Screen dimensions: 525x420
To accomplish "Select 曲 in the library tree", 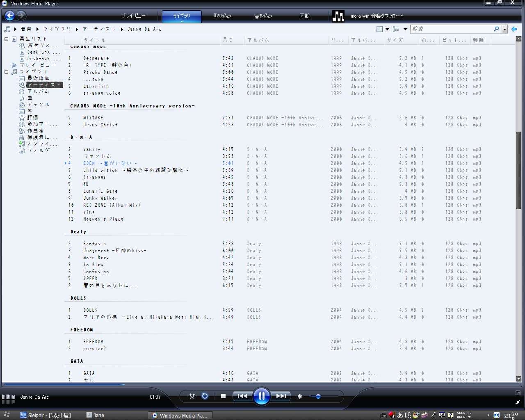I will pos(30,98).
